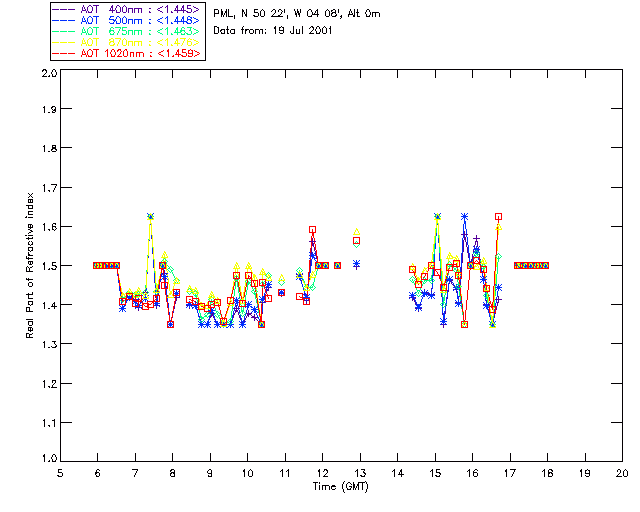Click the site header text beginning 'PML, N 50 22''
The image size is (640, 512).
point(297,14)
